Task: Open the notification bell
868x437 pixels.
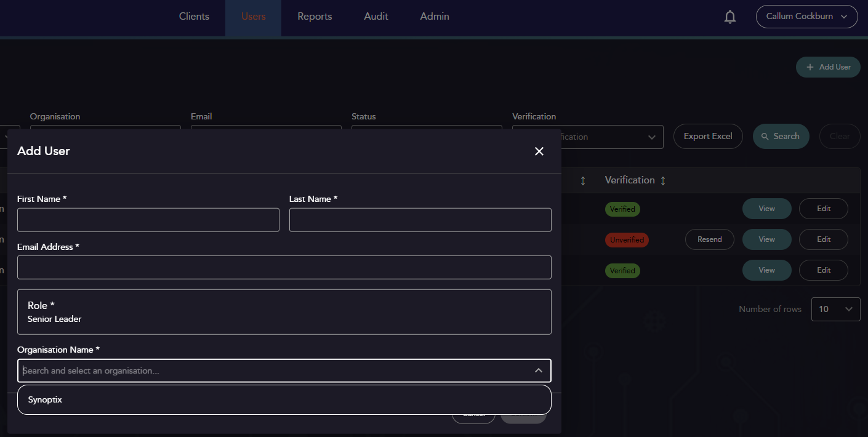Action: click(729, 17)
